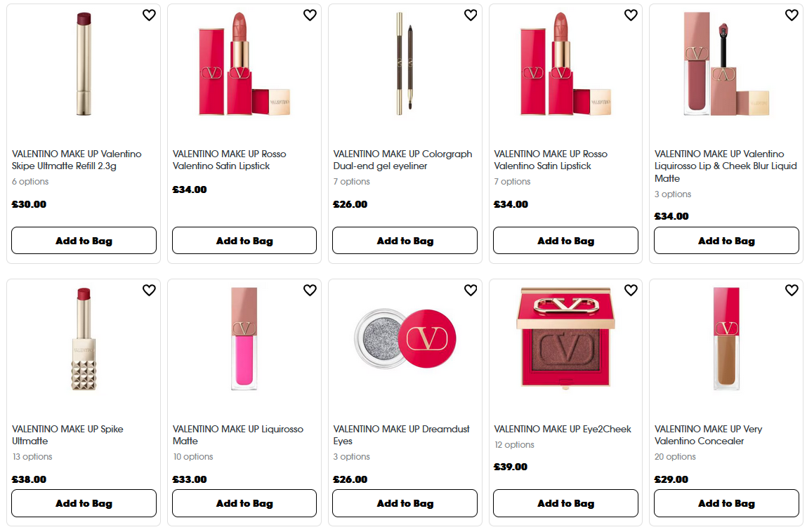Add Colorgraph Dual-end gel eyeliner to wishlist
This screenshot has width=807, height=532.
click(x=471, y=15)
